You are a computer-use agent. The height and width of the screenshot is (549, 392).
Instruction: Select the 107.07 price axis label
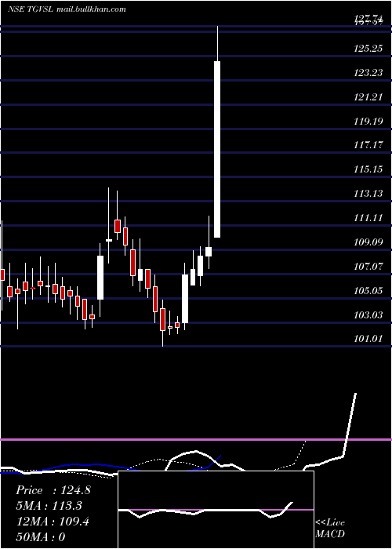[368, 267]
